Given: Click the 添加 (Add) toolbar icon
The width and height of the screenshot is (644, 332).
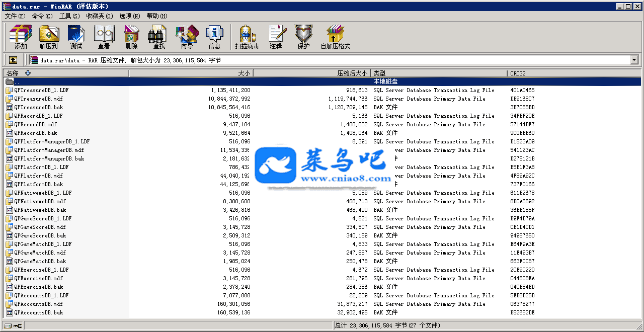Looking at the screenshot, I should (21, 37).
